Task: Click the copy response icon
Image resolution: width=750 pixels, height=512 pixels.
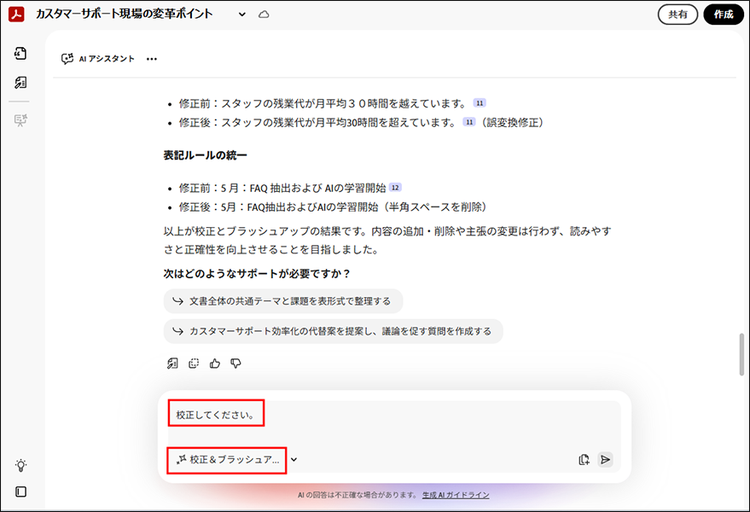Action: [x=194, y=364]
